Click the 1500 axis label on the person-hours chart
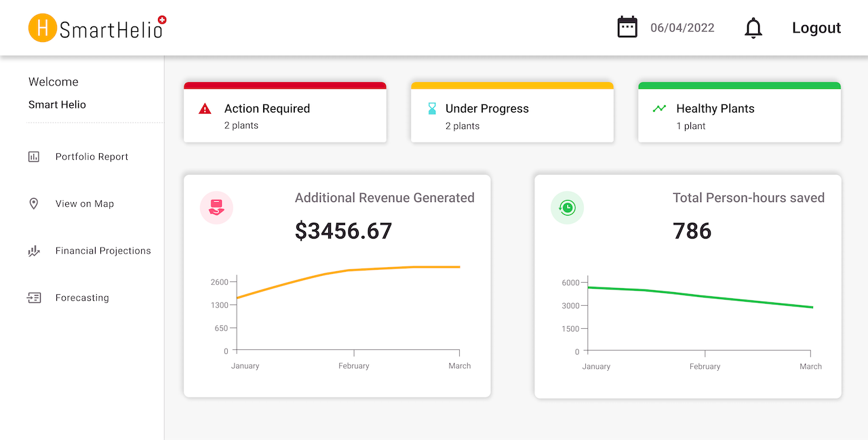Image resolution: width=868 pixels, height=440 pixels. click(571, 329)
